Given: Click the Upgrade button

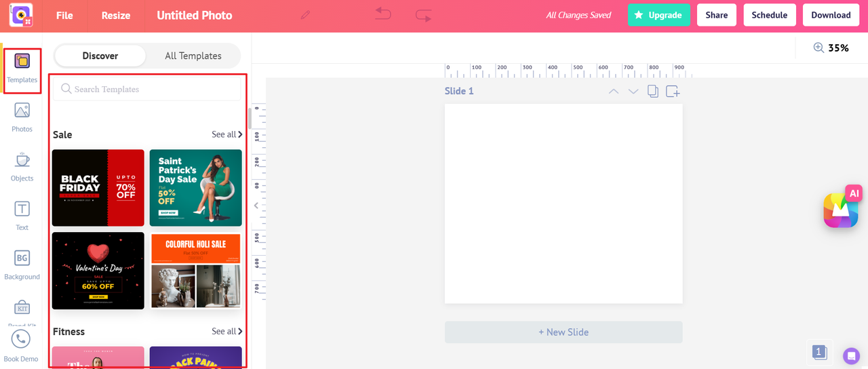Looking at the screenshot, I should pos(658,15).
